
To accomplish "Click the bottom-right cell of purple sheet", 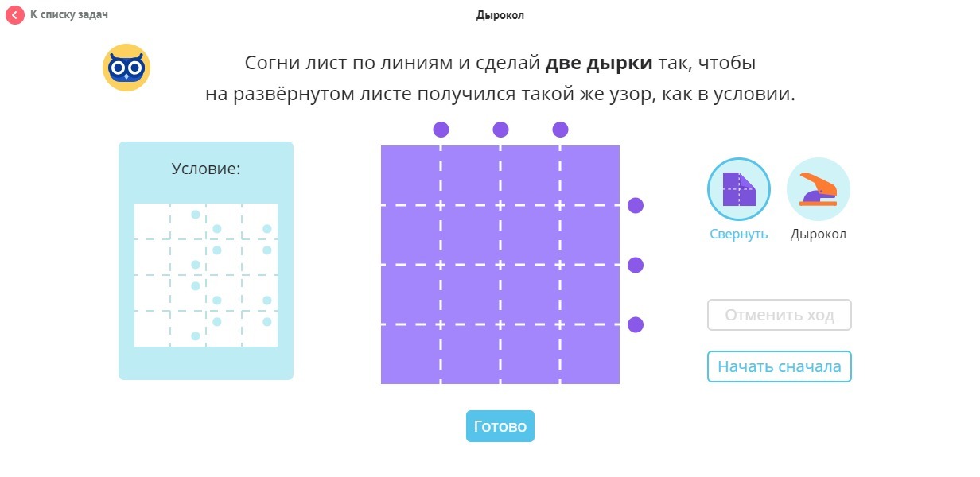I will click(x=589, y=355).
